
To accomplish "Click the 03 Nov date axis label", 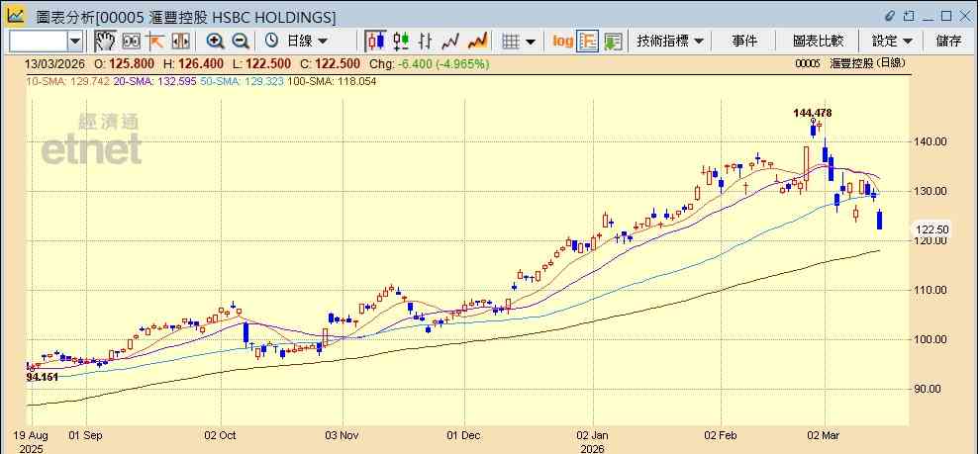I will pyautogui.click(x=343, y=434).
